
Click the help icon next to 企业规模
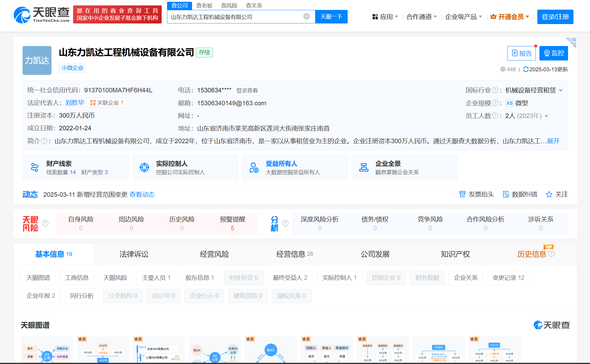[x=495, y=103]
